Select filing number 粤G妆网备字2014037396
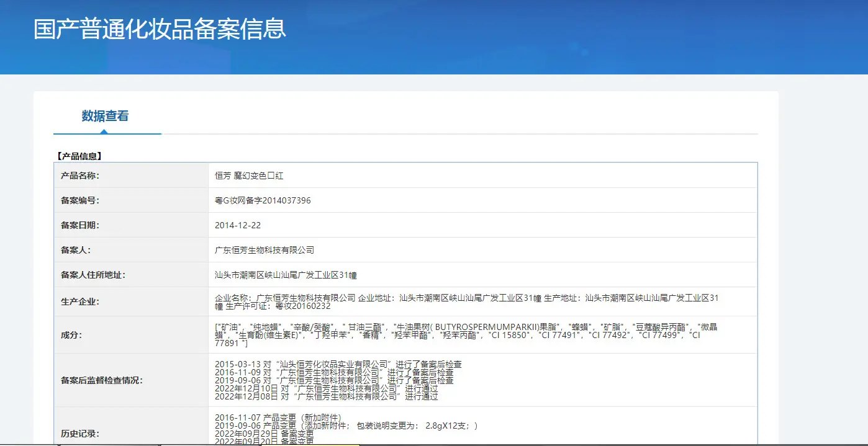The width and height of the screenshot is (868, 446). [x=263, y=200]
